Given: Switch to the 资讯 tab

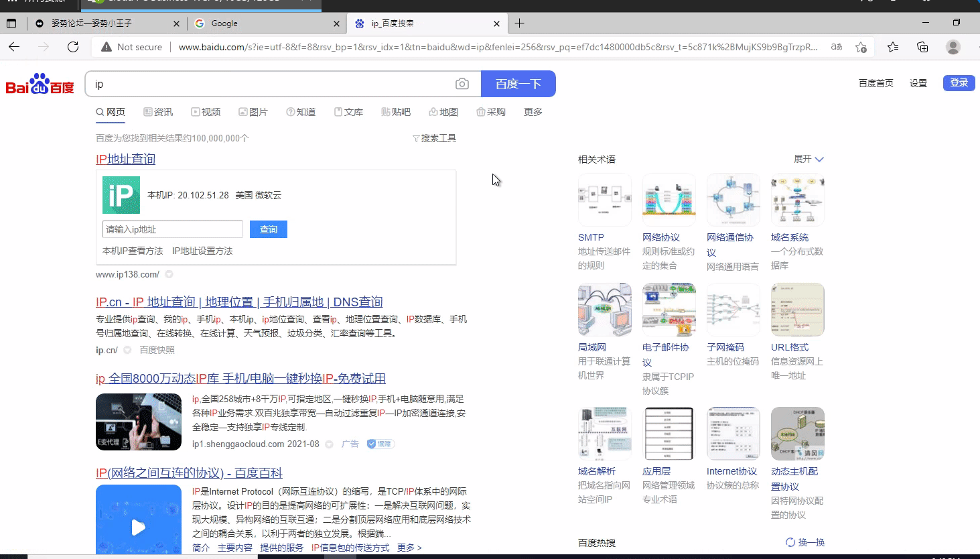Looking at the screenshot, I should tap(158, 112).
